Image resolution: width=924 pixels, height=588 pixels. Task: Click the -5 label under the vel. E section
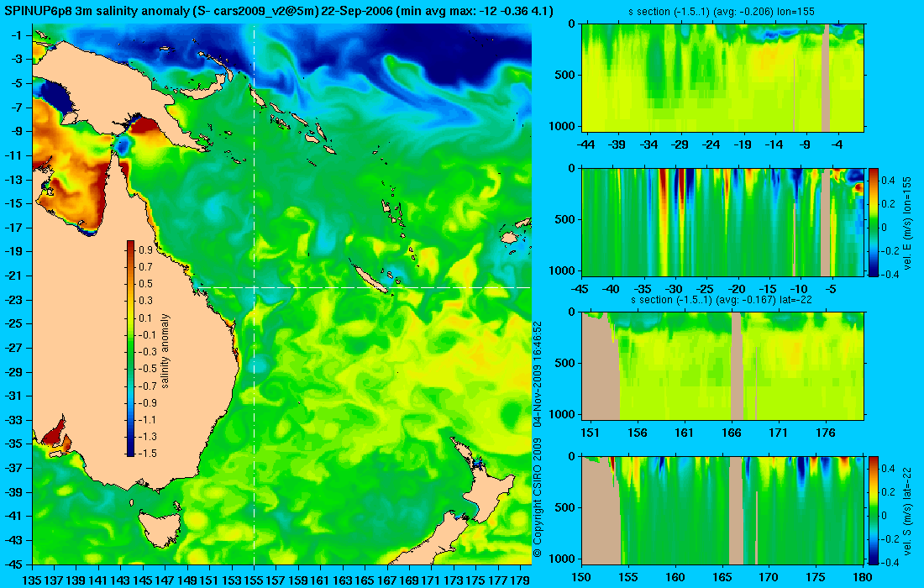pos(830,289)
